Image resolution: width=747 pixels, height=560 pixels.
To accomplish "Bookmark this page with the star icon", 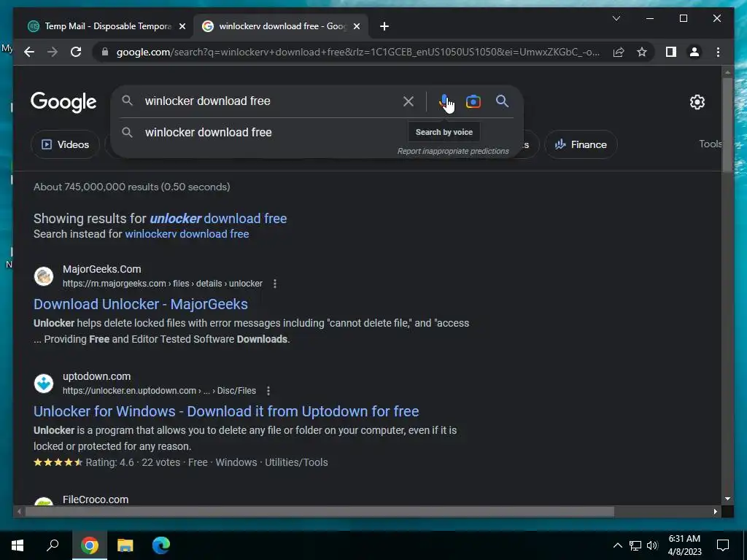I will coord(642,52).
